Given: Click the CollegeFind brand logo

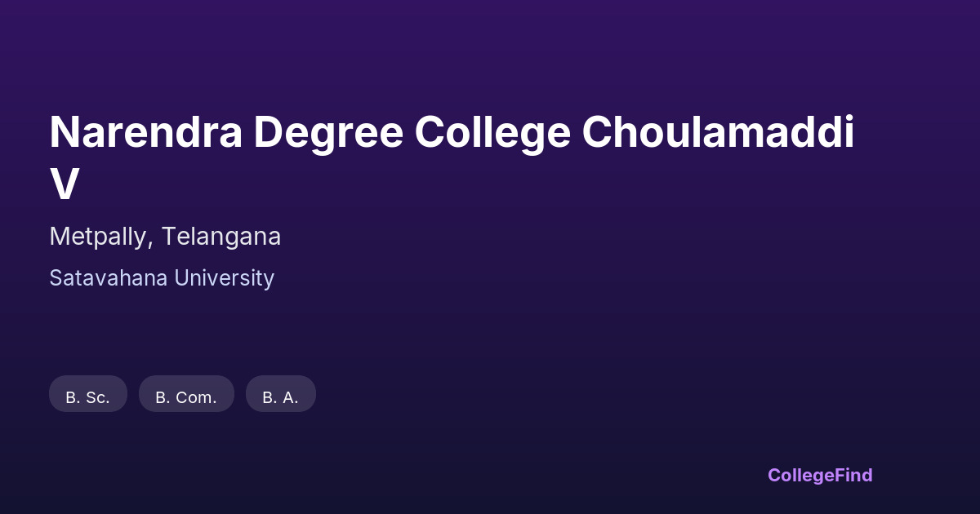Looking at the screenshot, I should pyautogui.click(x=820, y=475).
